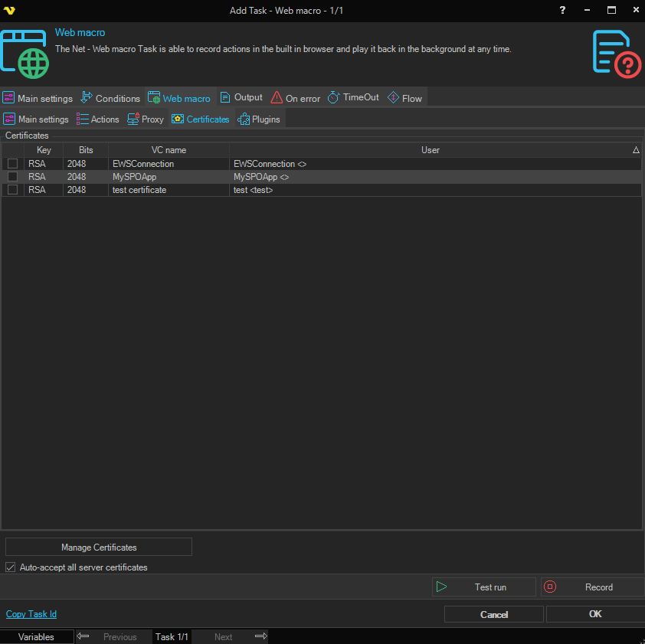Image resolution: width=645 pixels, height=644 pixels.
Task: Click the Manage Certificates button
Action: point(99,547)
